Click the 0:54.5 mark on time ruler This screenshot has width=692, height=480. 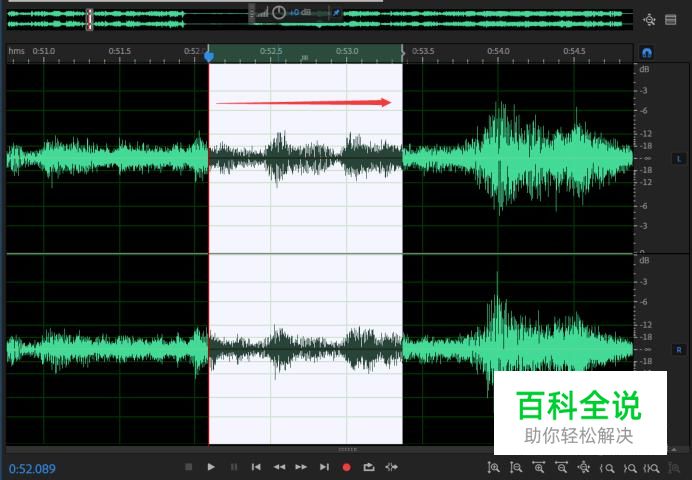pos(574,51)
